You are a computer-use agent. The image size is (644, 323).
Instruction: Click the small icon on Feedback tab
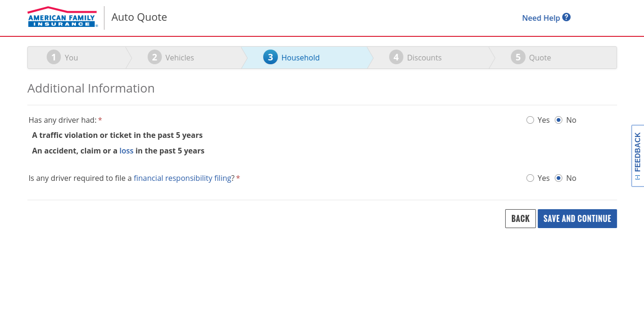(x=637, y=177)
